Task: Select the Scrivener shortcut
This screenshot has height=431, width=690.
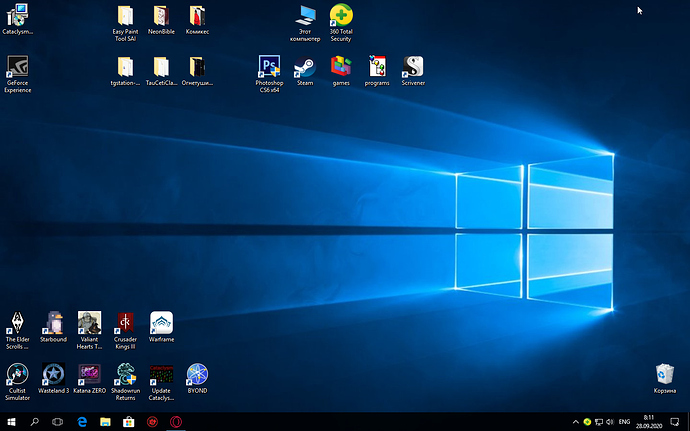Action: (x=413, y=71)
